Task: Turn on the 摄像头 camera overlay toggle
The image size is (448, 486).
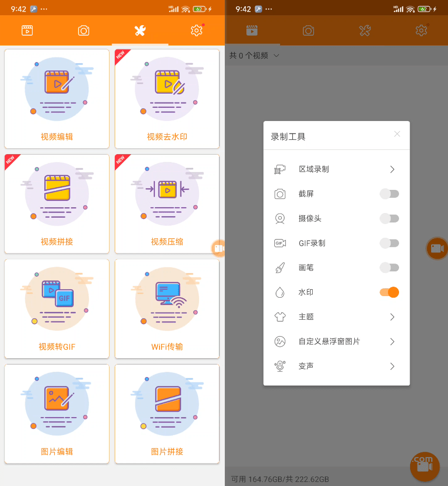Action: (389, 218)
